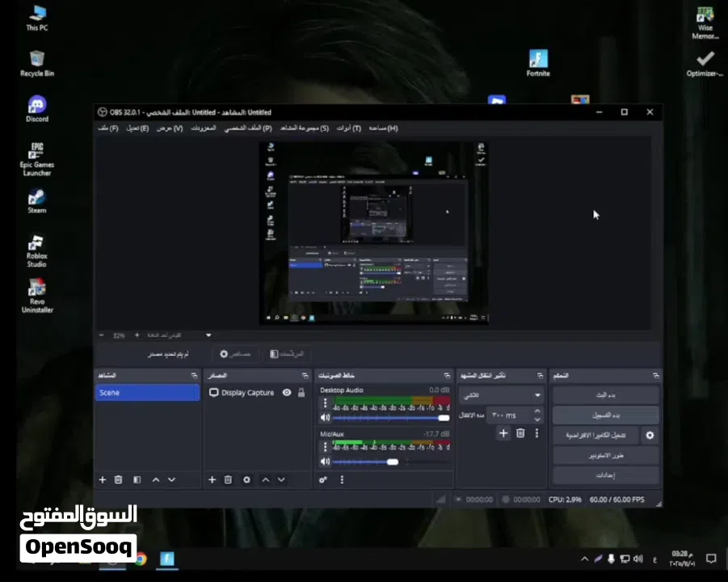This screenshot has width=728, height=582.
Task: Hide Display Capture using the eye icon
Action: [x=287, y=393]
